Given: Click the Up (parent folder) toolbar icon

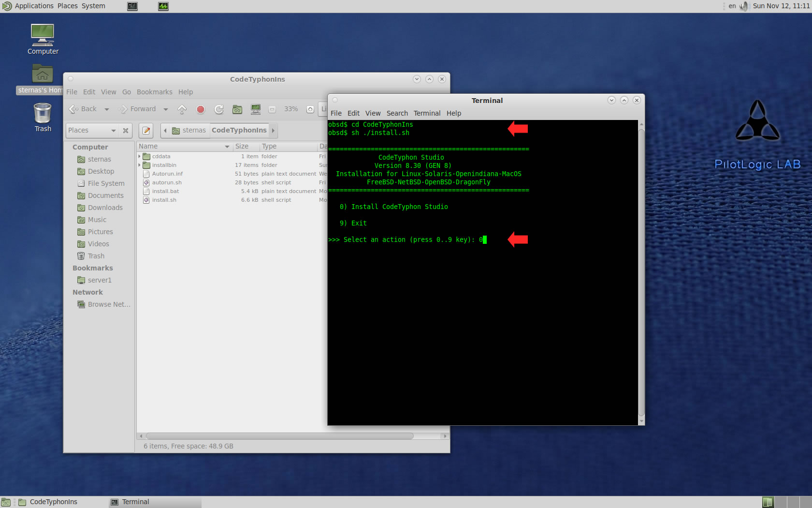Looking at the screenshot, I should [x=182, y=109].
